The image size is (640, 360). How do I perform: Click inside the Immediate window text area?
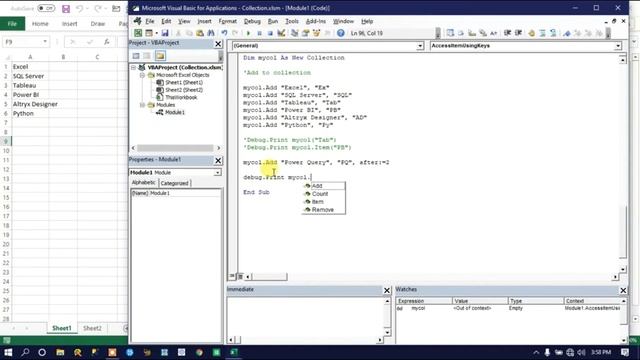(x=305, y=316)
